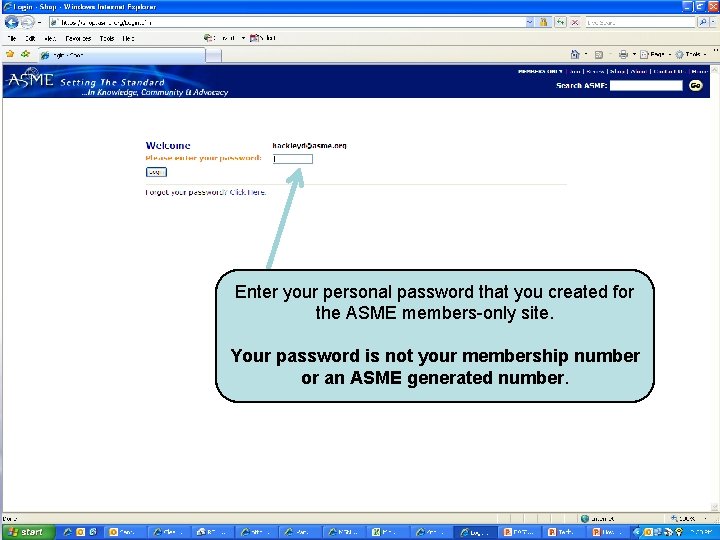
Task: Click the search magnifier icon
Action: (x=703, y=22)
